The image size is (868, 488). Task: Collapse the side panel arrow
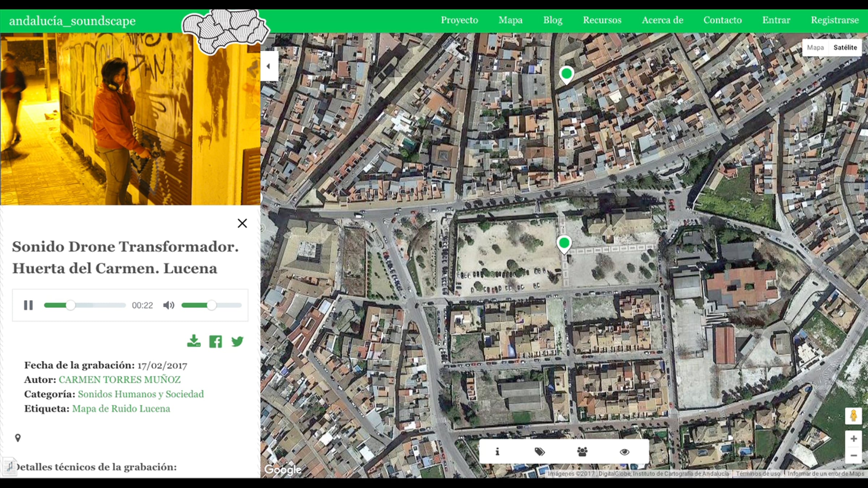(x=268, y=66)
